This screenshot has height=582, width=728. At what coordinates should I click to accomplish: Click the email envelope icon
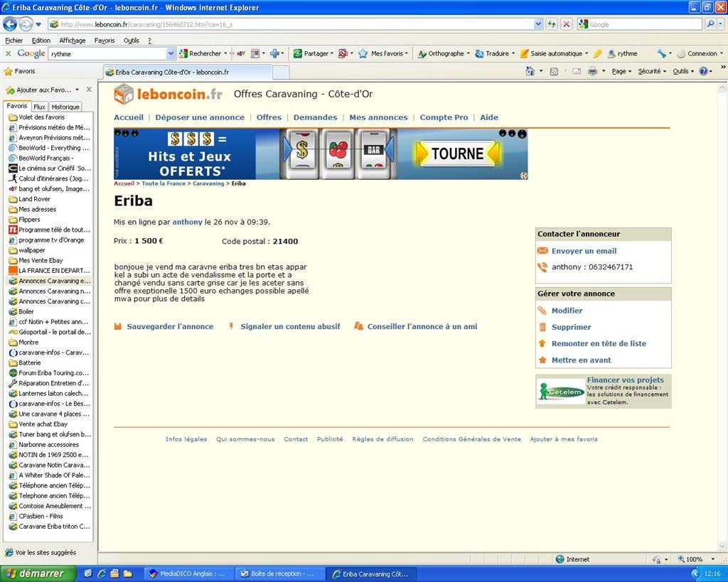[x=542, y=251]
